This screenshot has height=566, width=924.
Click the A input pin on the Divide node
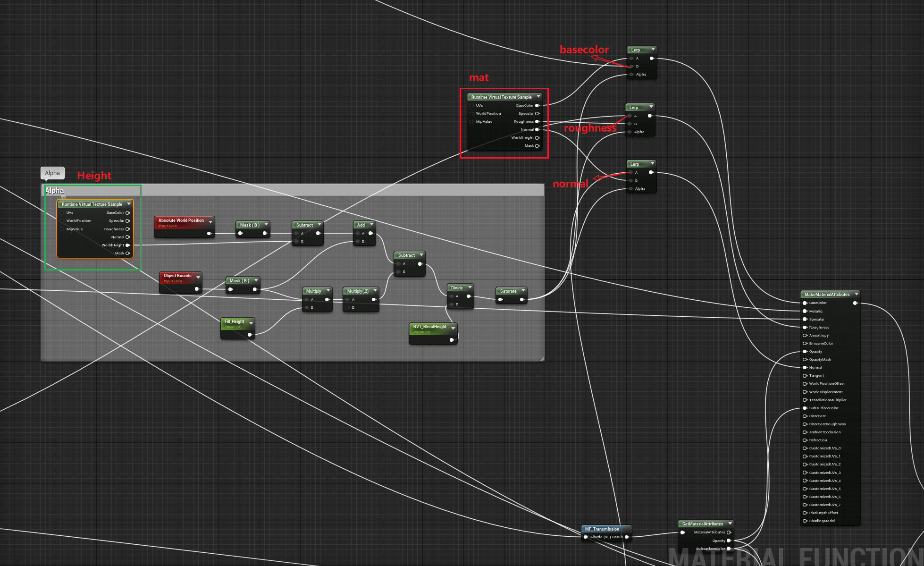(x=452, y=296)
